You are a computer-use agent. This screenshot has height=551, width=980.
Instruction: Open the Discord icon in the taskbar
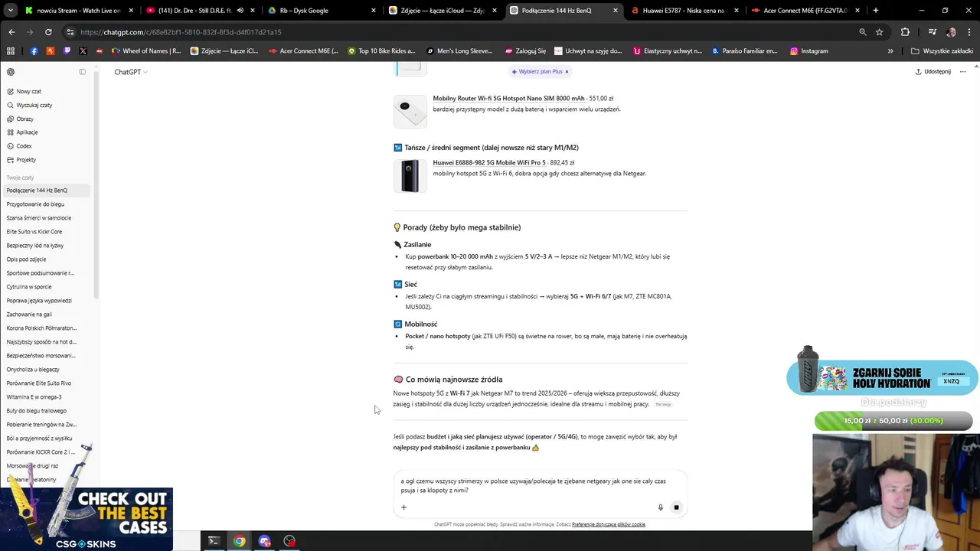pyautogui.click(x=265, y=541)
